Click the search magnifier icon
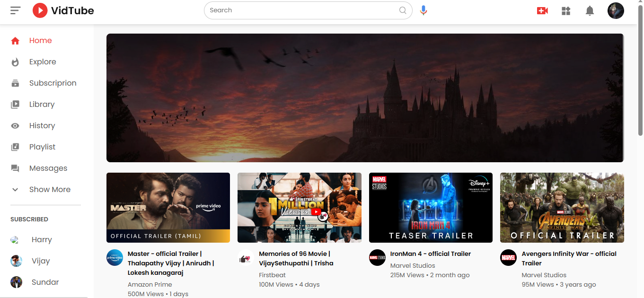The image size is (644, 298). tap(403, 10)
